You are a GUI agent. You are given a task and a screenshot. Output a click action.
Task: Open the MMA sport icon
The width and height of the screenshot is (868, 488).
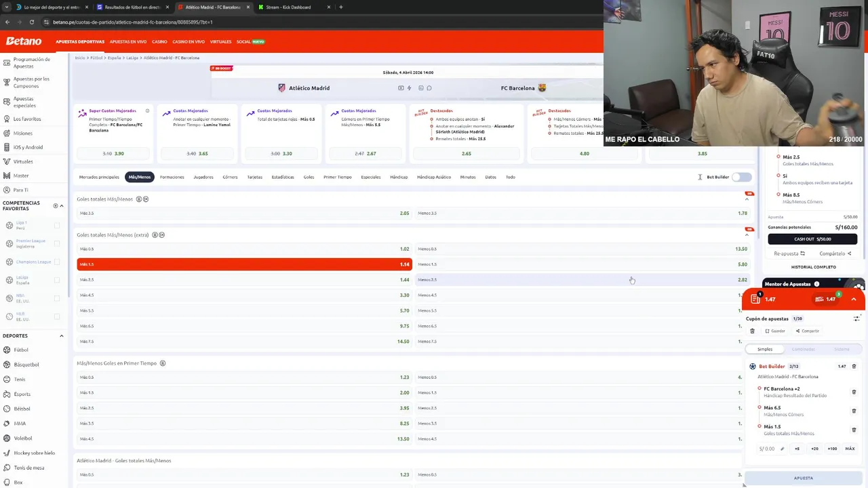[7, 424]
